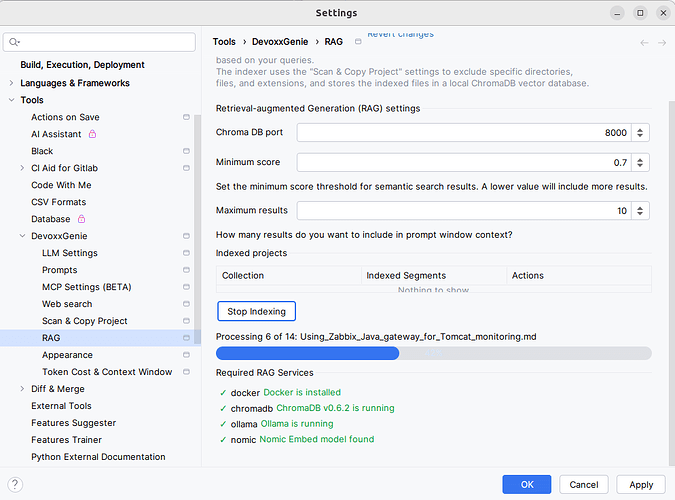675x500 pixels.
Task: Click project-level icon next to Actions on Save
Action: (186, 118)
